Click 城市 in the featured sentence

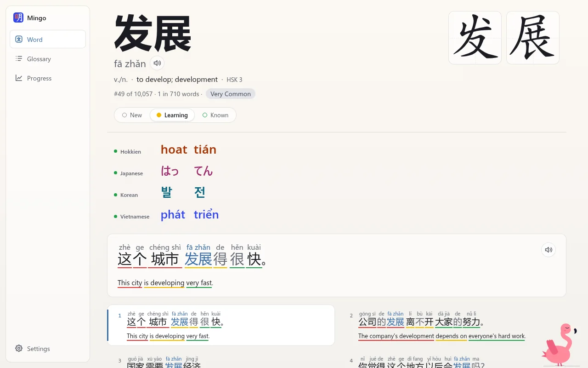click(165, 259)
